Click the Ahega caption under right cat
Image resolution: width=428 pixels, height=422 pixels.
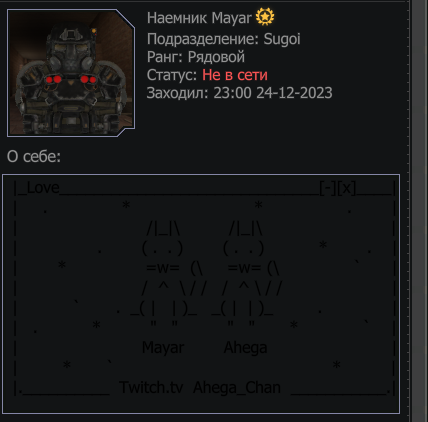[245, 348]
